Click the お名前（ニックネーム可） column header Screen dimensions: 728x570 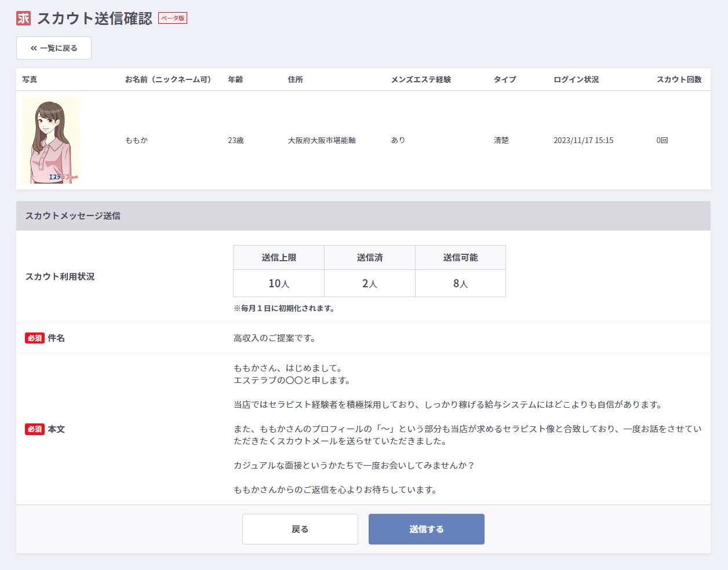pos(168,79)
